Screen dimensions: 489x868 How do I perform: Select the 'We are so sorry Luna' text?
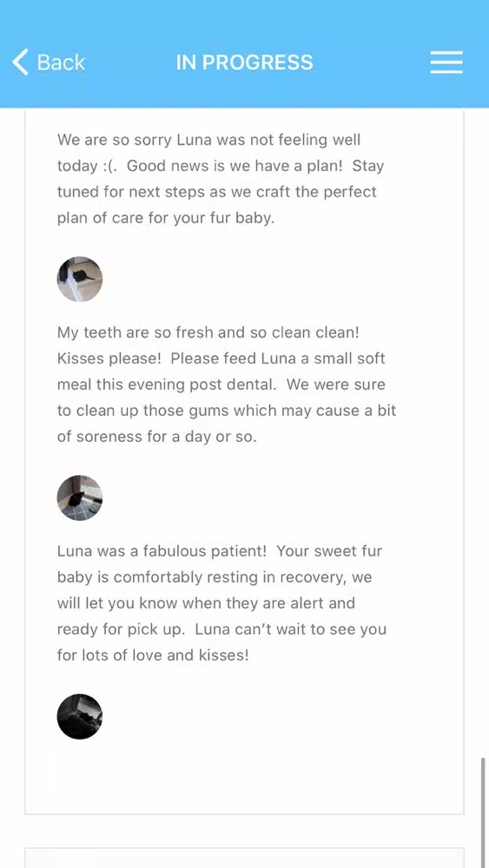pyautogui.click(x=134, y=140)
